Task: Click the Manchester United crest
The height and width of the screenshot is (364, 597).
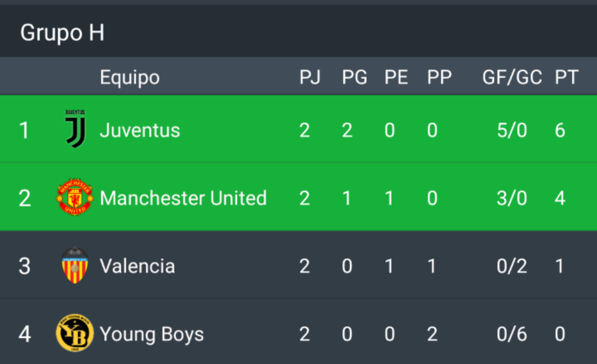Action: [75, 197]
